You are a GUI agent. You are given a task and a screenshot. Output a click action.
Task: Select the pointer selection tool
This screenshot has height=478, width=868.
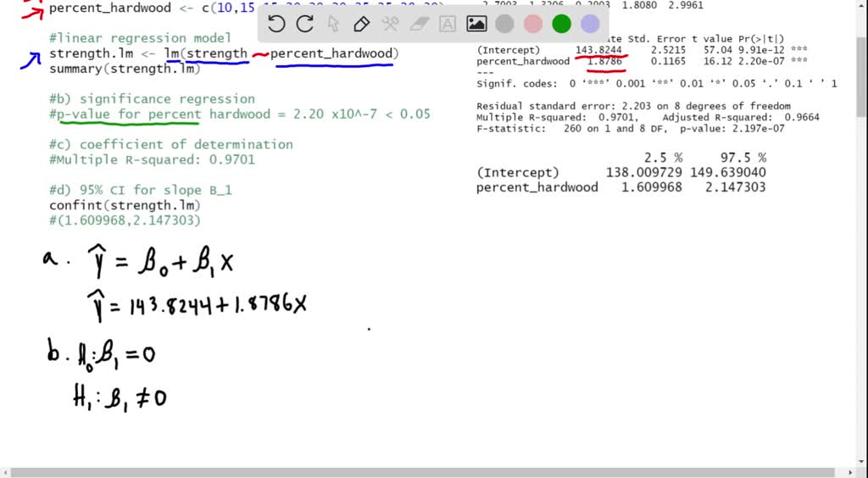[333, 24]
